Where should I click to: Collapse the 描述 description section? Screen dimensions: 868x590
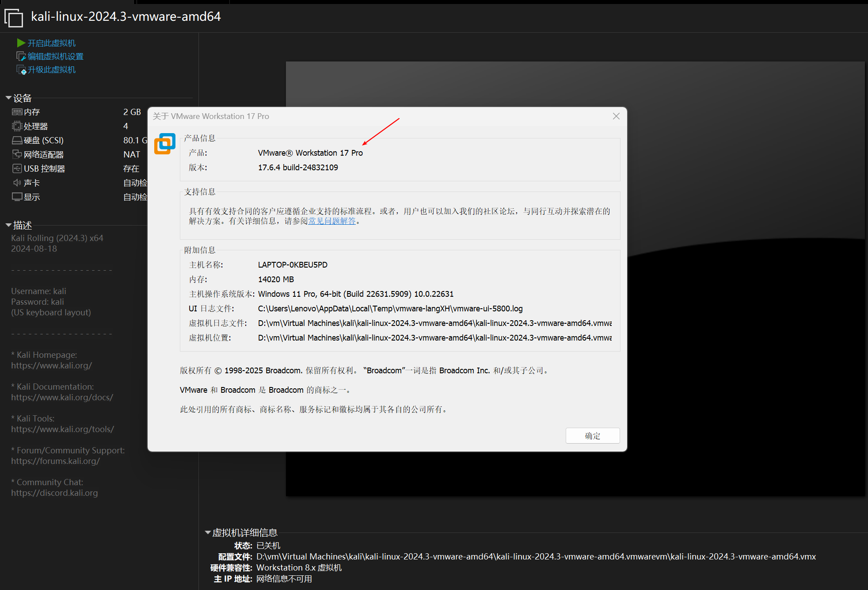(x=8, y=225)
